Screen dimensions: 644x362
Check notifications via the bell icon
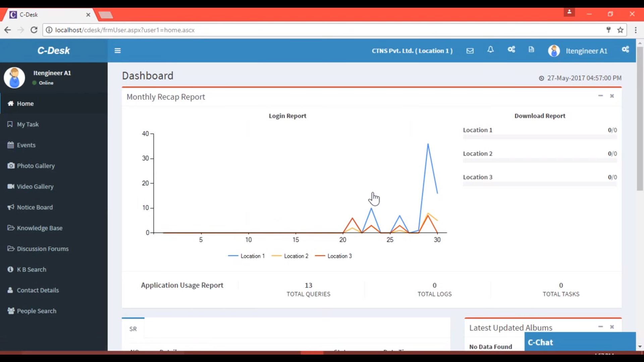point(491,50)
